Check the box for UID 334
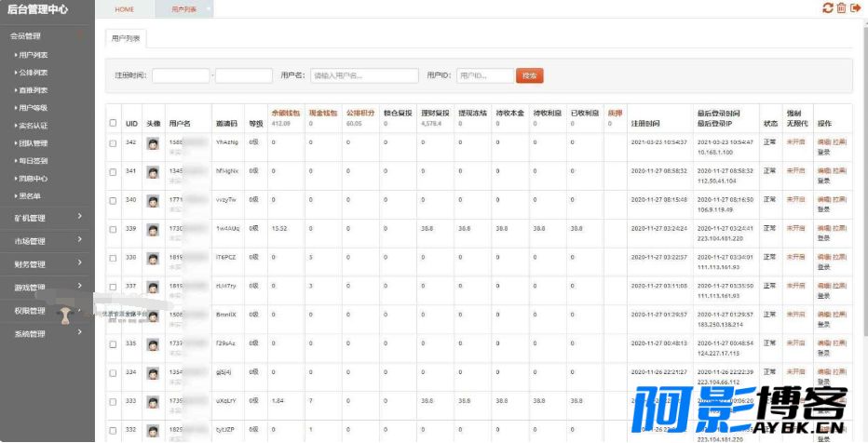The width and height of the screenshot is (868, 443). [x=113, y=373]
